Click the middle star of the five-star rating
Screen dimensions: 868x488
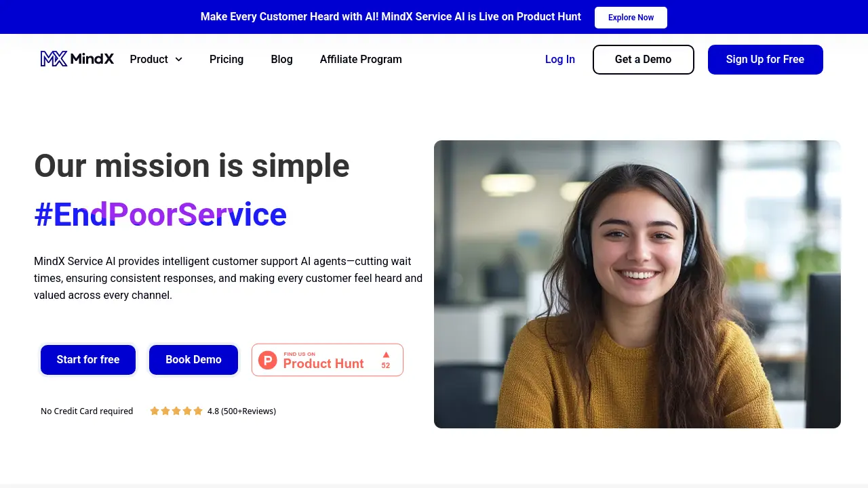[x=176, y=411]
